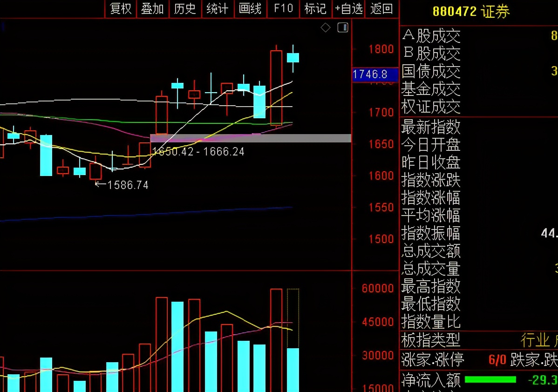Screen dimensions: 558x392
Task: Click the 1800 price axis label
Action: 381,49
